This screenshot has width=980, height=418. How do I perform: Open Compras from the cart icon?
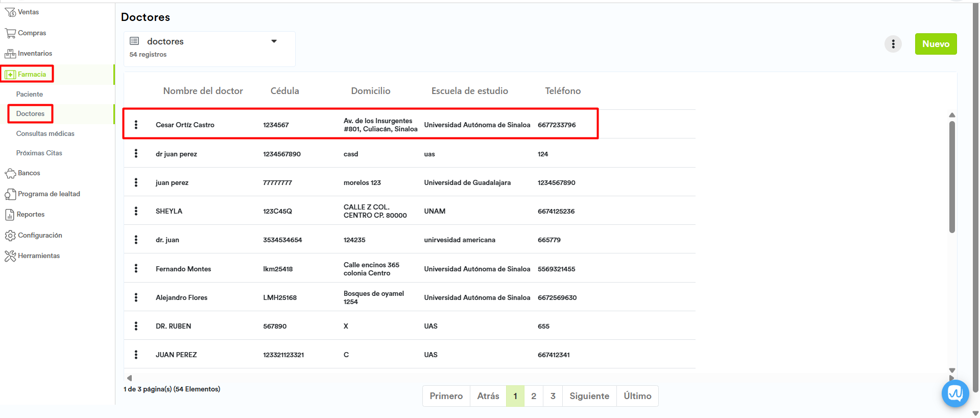(10, 33)
